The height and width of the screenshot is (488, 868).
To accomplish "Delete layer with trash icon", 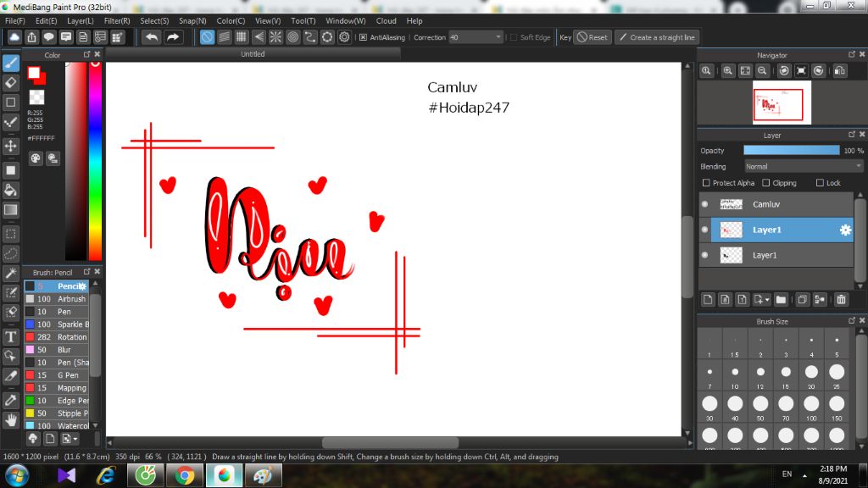I will pos(842,299).
